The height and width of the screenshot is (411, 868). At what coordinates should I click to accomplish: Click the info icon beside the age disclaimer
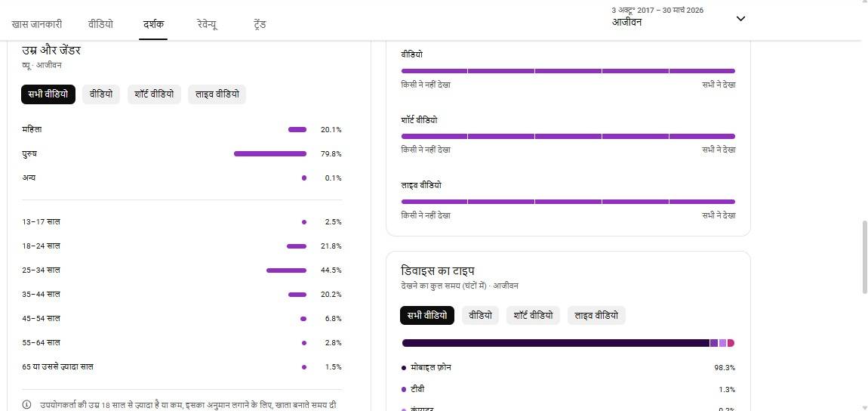[x=27, y=405]
